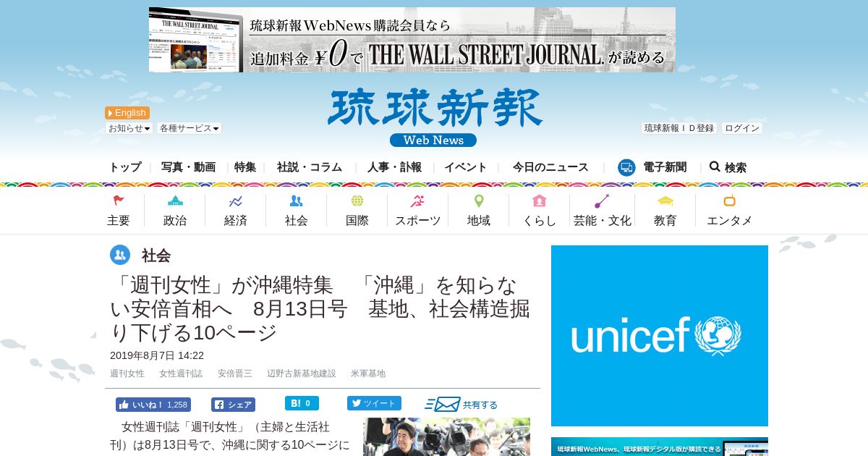Click the unicef advertisement banner

coord(660,336)
